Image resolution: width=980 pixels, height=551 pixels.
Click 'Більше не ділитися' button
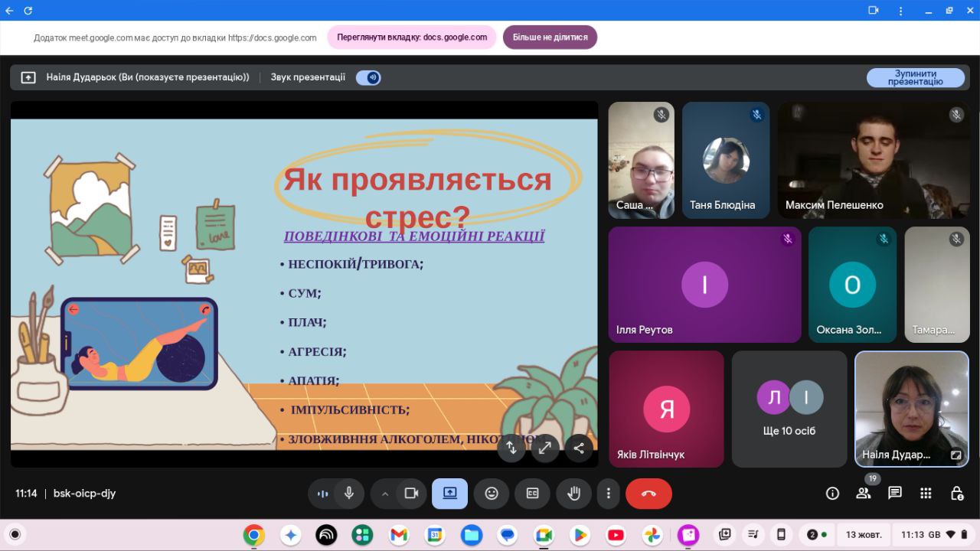pos(550,37)
